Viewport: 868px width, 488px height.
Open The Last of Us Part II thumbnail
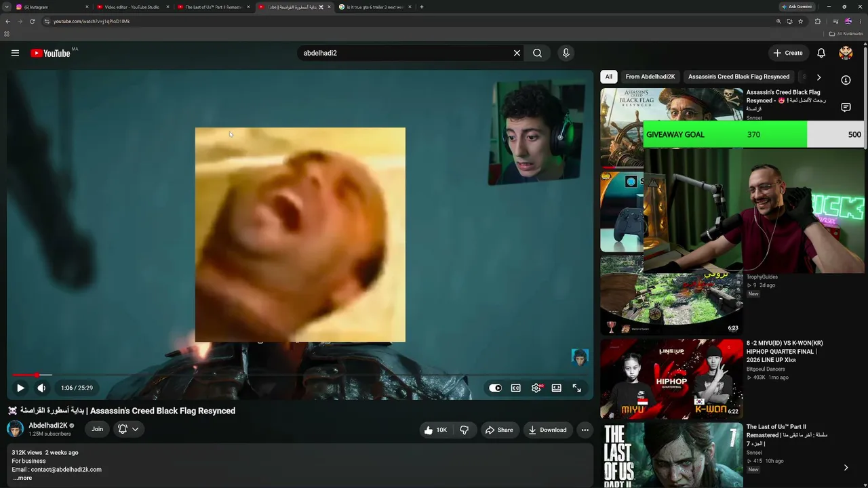click(671, 455)
